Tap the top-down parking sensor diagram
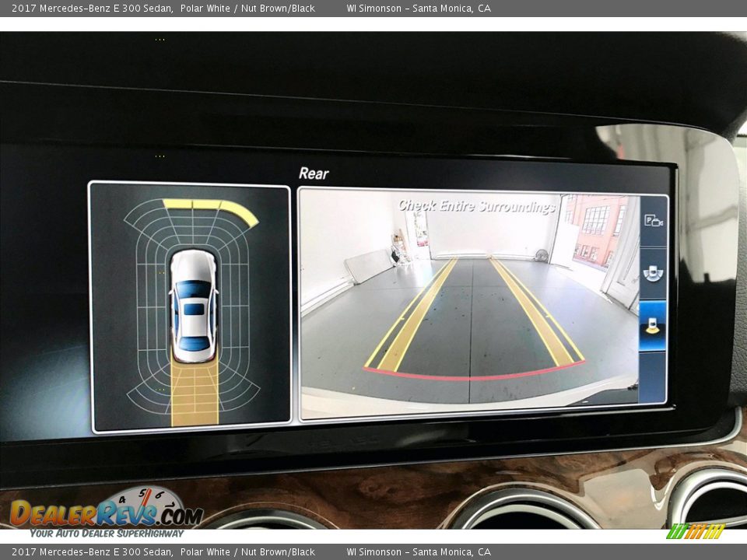 tap(190, 306)
